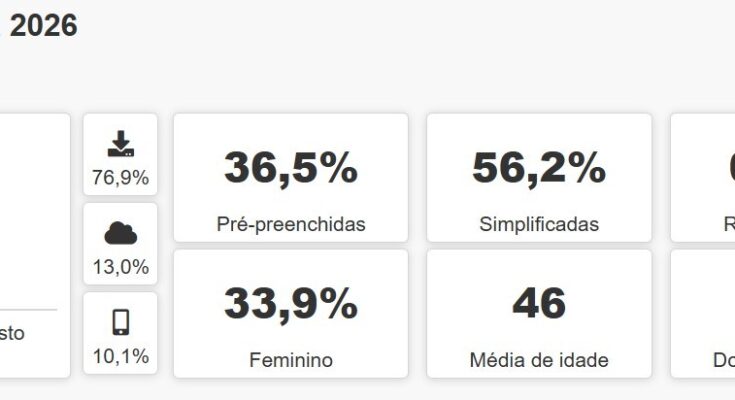Click the cloud icon
This screenshot has width=735, height=400.
point(120,234)
